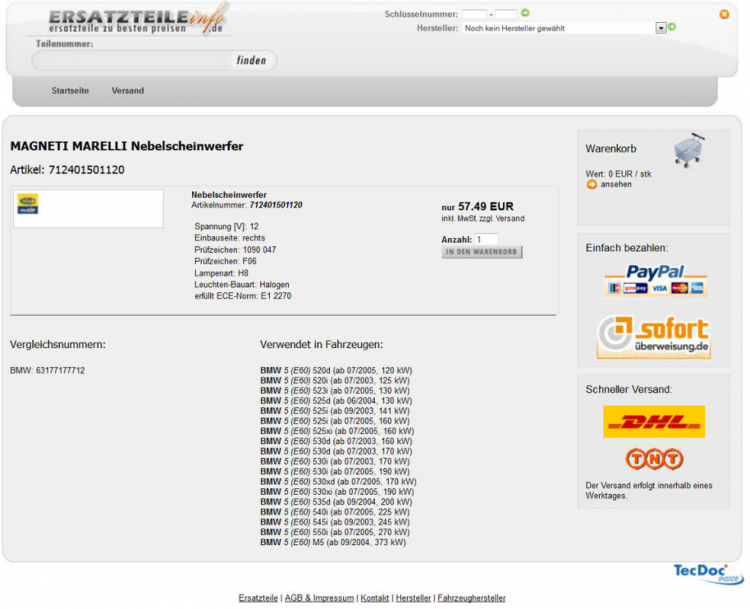This screenshot has height=609, width=750.
Task: Click first Schlüsselnummer input field
Action: click(x=474, y=14)
